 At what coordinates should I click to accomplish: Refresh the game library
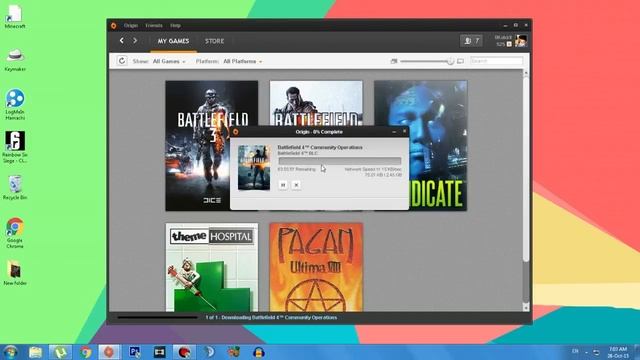122,61
